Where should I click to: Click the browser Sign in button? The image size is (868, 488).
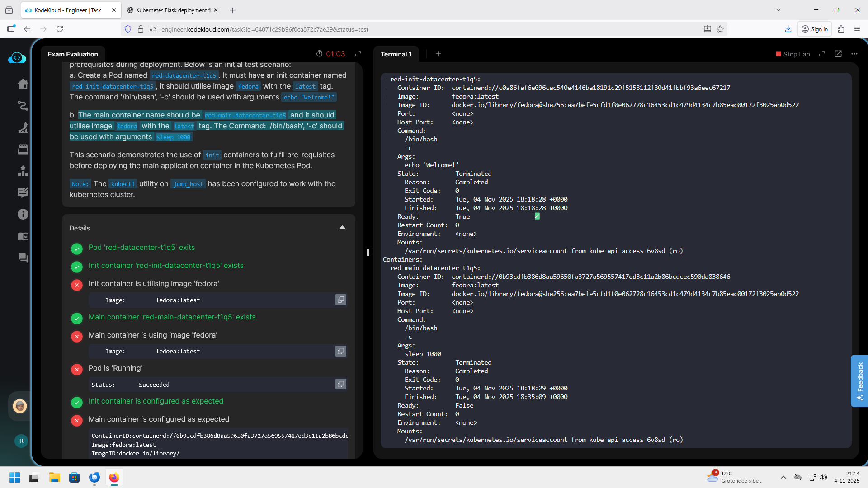(x=815, y=29)
